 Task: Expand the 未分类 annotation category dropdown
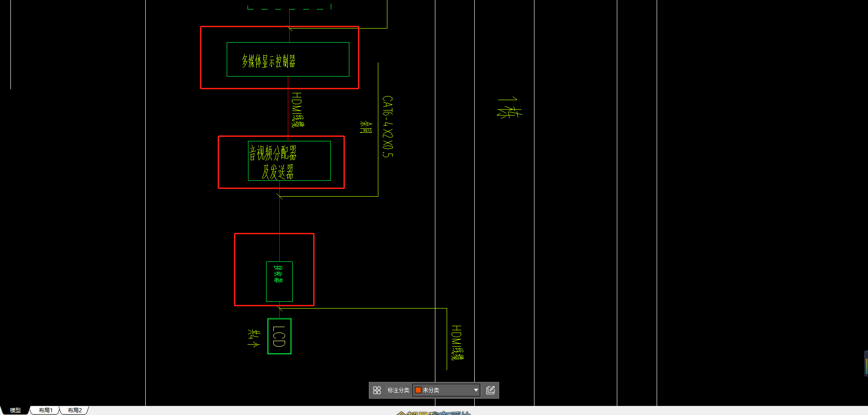click(446, 390)
